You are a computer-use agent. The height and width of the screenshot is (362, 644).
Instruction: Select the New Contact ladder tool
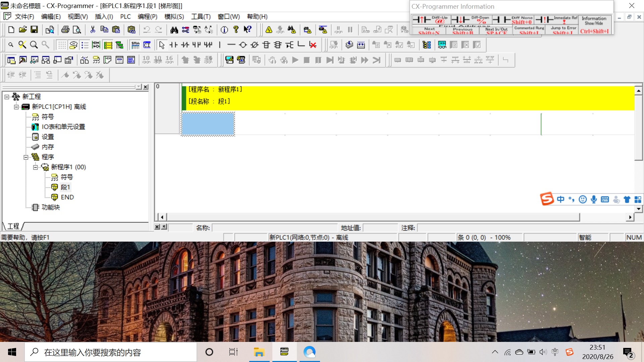click(173, 45)
